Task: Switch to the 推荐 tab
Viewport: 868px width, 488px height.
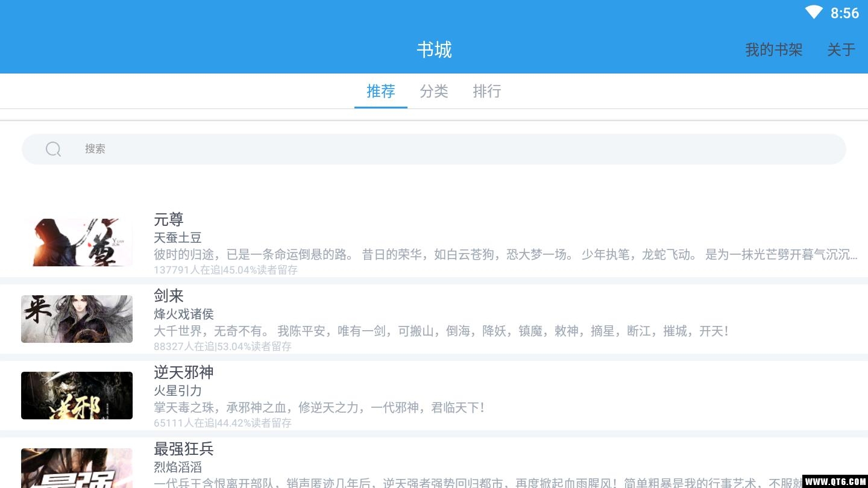Action: click(381, 91)
